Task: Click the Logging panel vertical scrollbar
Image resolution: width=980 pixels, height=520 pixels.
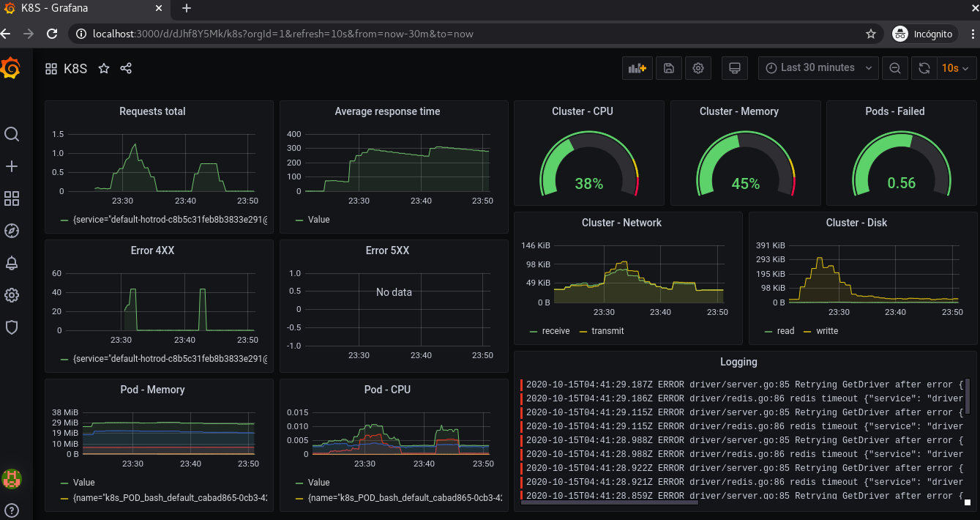Action: click(968, 397)
